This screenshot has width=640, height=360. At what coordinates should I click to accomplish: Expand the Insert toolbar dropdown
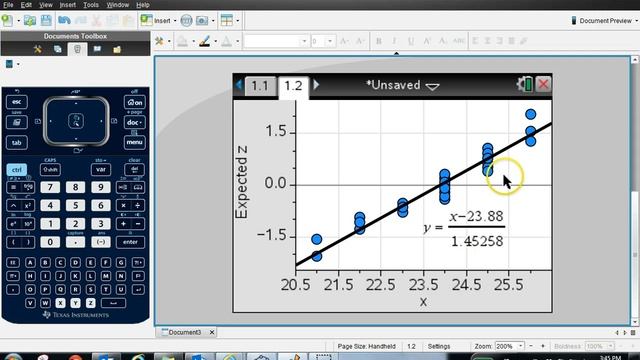pyautogui.click(x=175, y=21)
